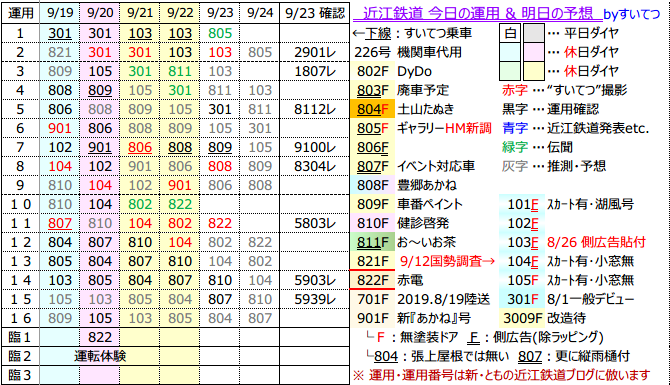Select the 運用 column header
The height and width of the screenshot is (385, 670).
coord(21,13)
